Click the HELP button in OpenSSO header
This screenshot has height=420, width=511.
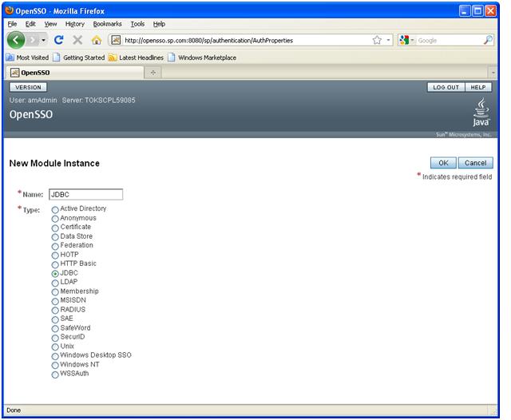(x=478, y=87)
